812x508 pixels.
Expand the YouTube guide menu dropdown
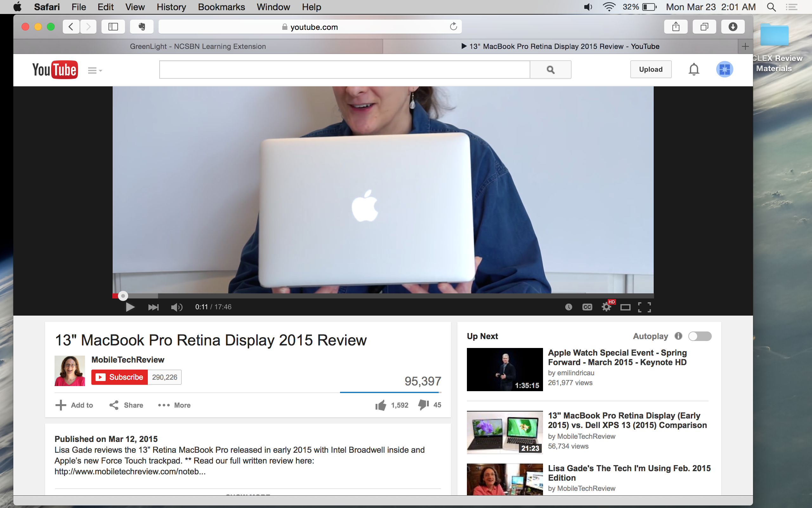(95, 70)
